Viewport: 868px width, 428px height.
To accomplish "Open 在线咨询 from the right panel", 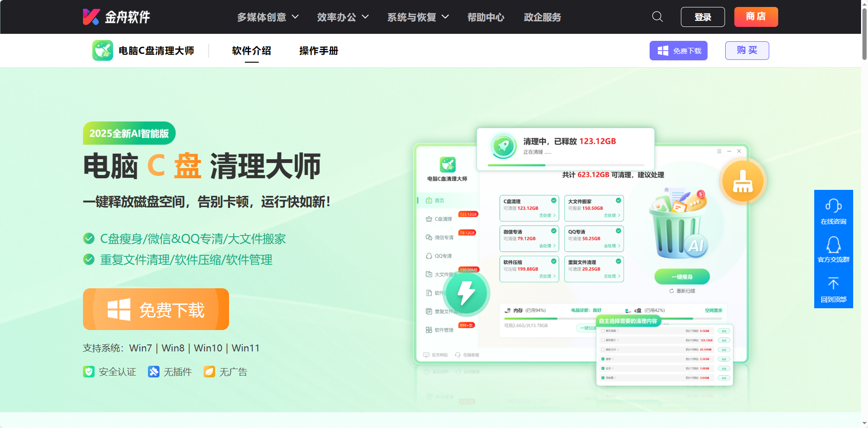I will [x=833, y=210].
